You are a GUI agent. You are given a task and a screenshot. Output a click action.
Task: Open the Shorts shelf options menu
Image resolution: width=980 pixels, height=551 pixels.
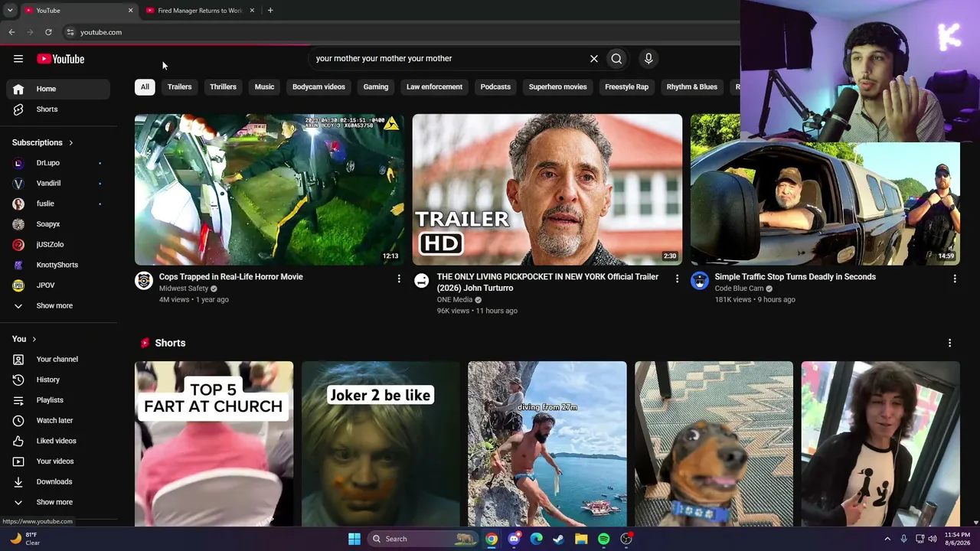[949, 343]
